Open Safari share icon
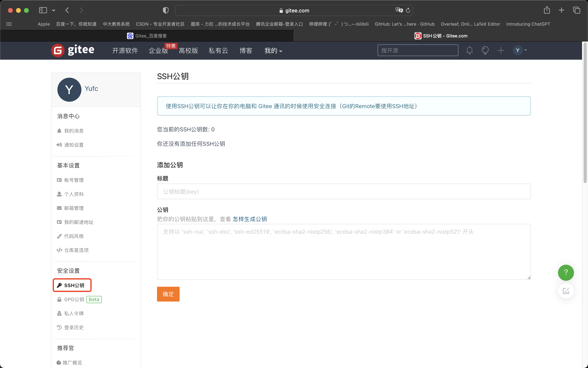 (547, 10)
